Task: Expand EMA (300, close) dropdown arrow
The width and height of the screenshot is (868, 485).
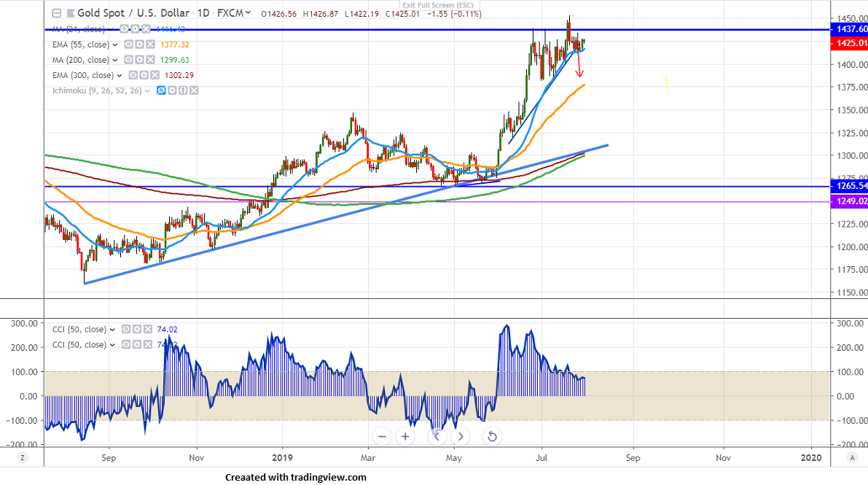Action: 120,76
